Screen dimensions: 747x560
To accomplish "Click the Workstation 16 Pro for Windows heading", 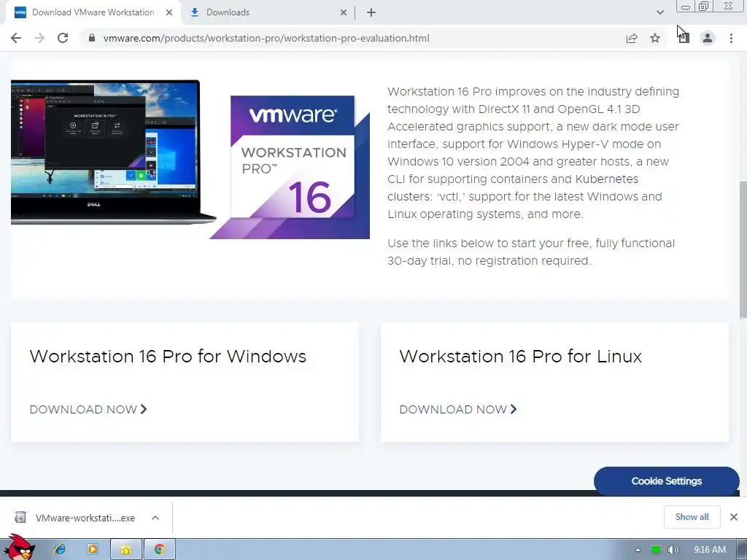I will (x=168, y=356).
